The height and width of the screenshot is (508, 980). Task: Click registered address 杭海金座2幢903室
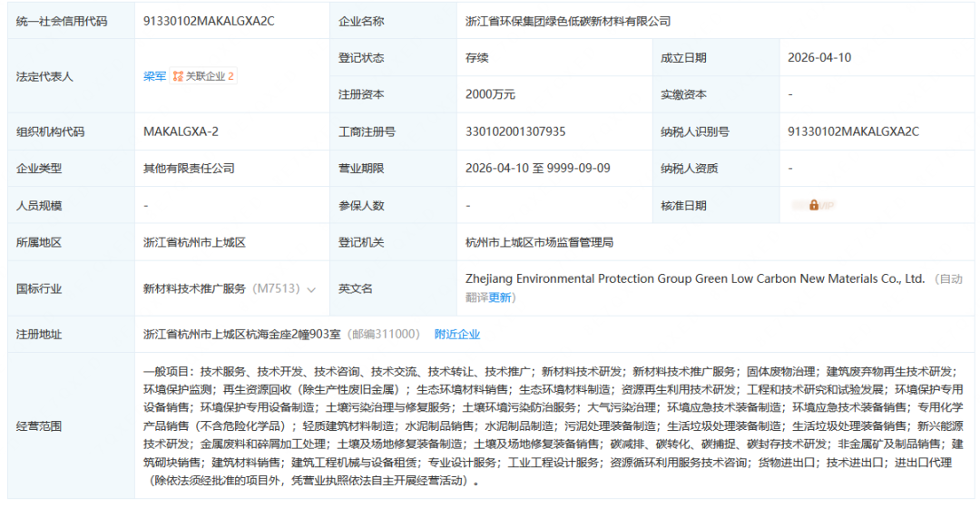pyautogui.click(x=293, y=335)
